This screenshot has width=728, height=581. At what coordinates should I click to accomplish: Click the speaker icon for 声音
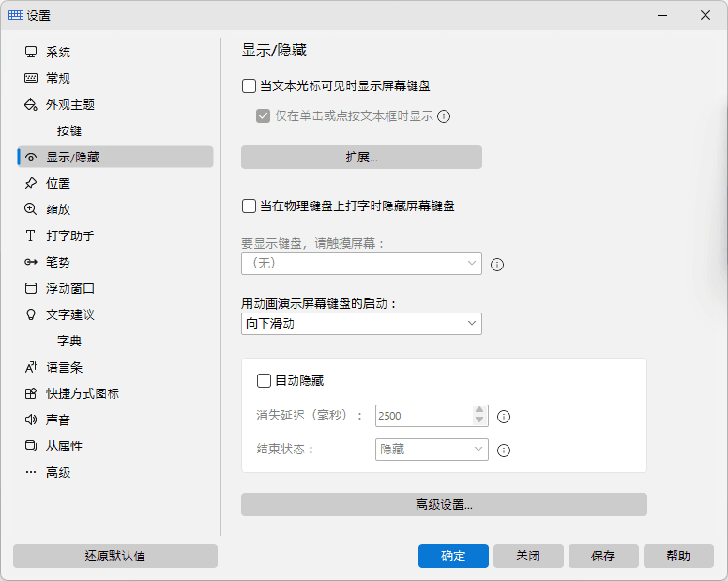coord(31,420)
